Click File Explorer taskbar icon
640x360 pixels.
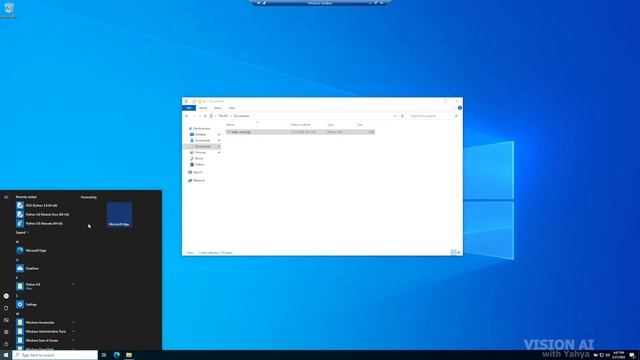click(129, 355)
